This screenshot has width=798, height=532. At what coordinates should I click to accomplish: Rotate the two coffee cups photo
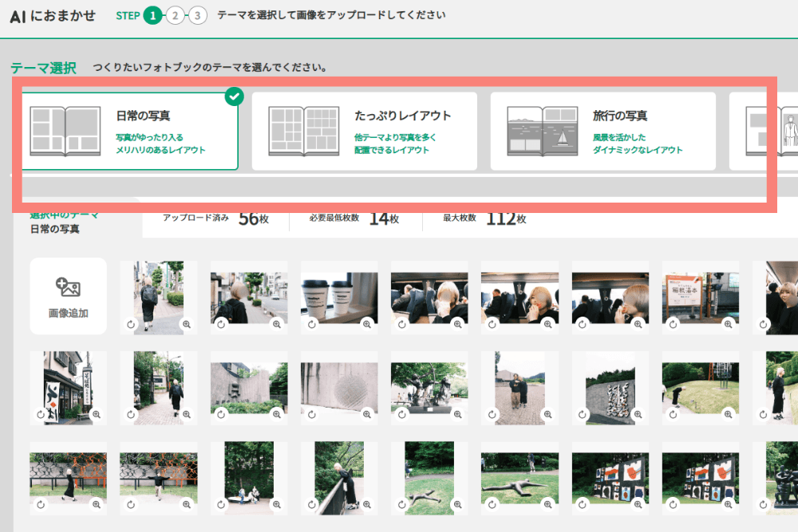[x=311, y=324]
